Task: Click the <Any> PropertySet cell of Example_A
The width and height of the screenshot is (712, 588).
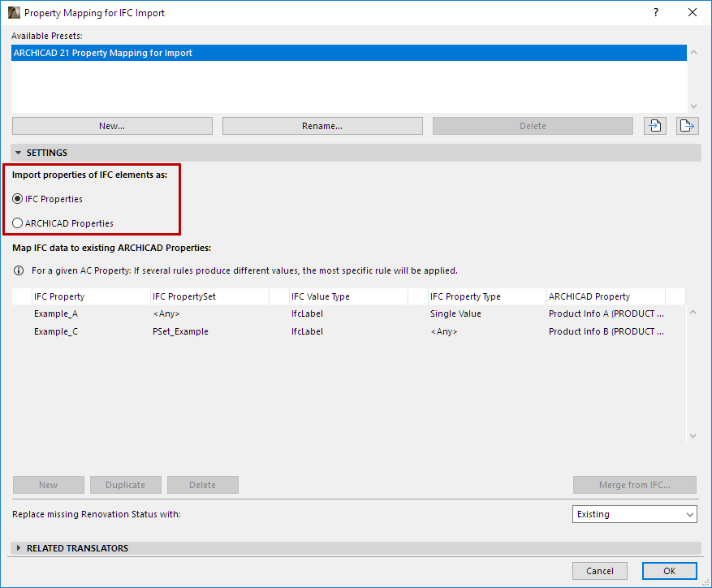Action: (166, 313)
